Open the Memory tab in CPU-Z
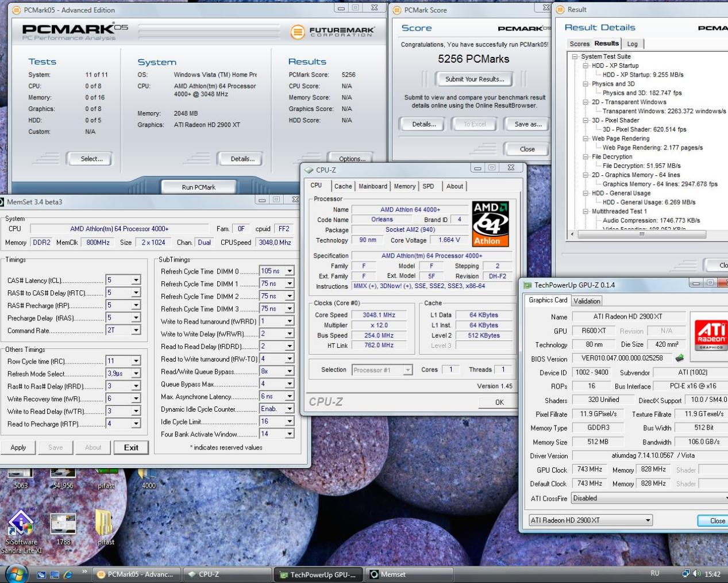Viewport: 728px width, 583px height. 405,186
